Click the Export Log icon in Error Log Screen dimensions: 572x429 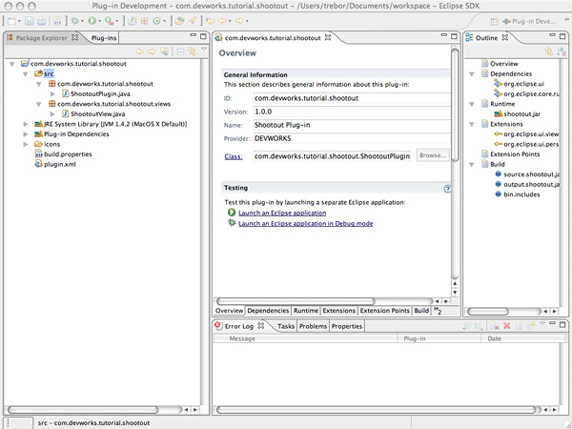[467, 326]
